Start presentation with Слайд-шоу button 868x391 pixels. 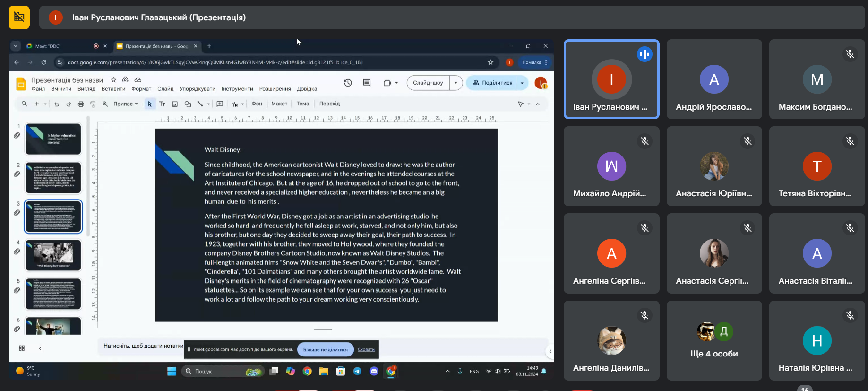[x=428, y=83]
